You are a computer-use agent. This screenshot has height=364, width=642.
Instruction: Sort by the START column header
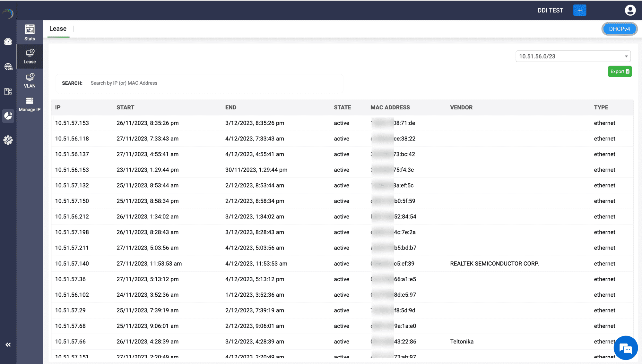click(x=125, y=107)
